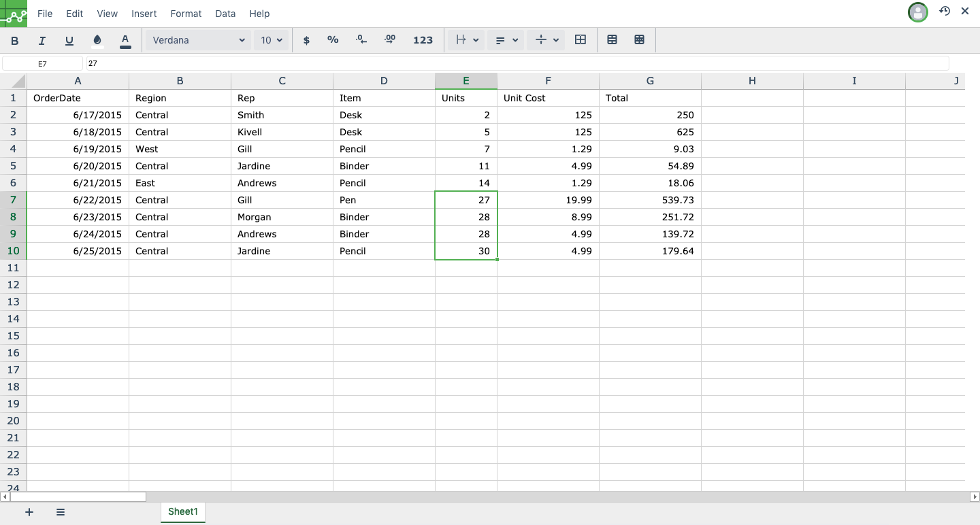Open the font size 10 dropdown
The width and height of the screenshot is (980, 525).
(272, 41)
